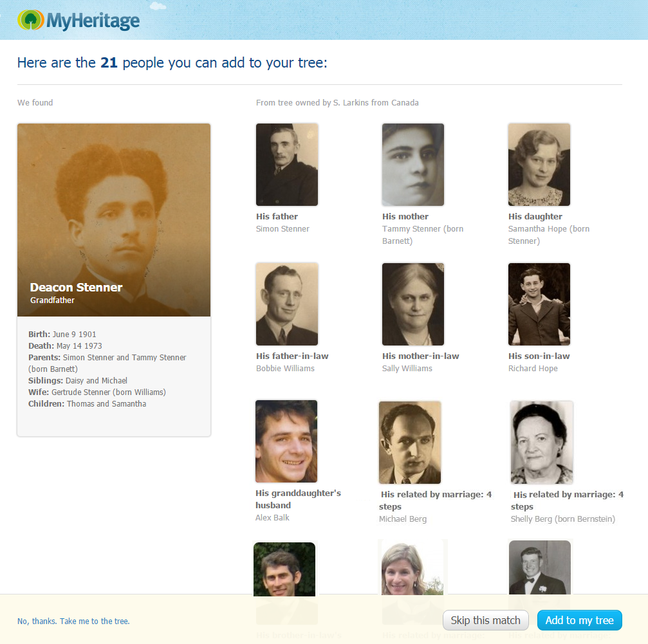Click Shelly Berg's portrait thumbnail
Screen dimensions: 648x644
click(x=542, y=443)
